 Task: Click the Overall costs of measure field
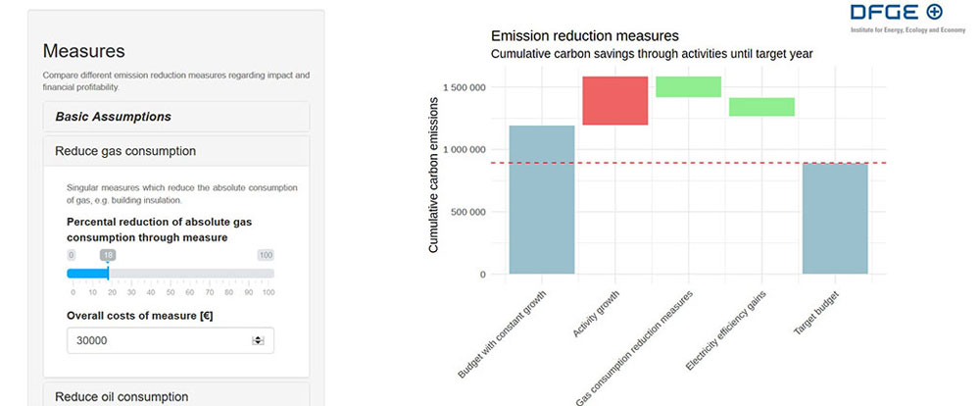(x=157, y=340)
